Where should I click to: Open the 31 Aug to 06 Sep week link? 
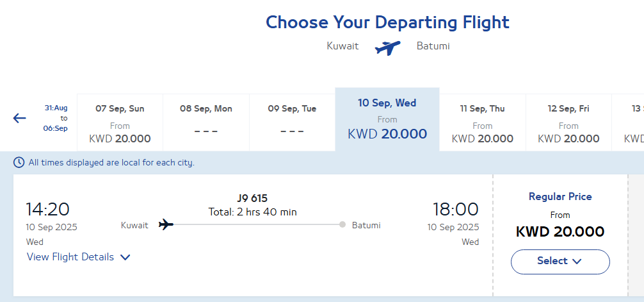56,119
